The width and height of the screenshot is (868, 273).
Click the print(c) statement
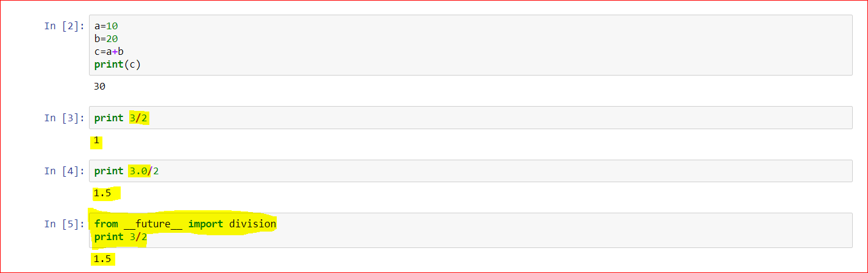tap(118, 65)
